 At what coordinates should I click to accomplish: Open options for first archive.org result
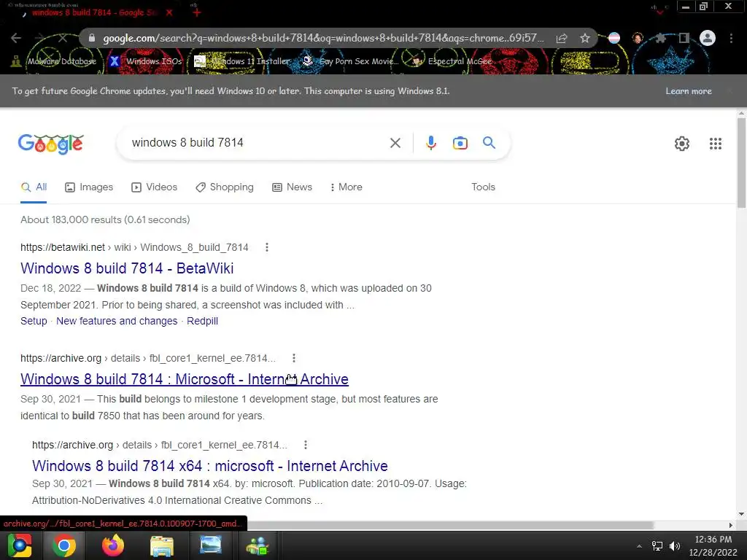click(294, 358)
